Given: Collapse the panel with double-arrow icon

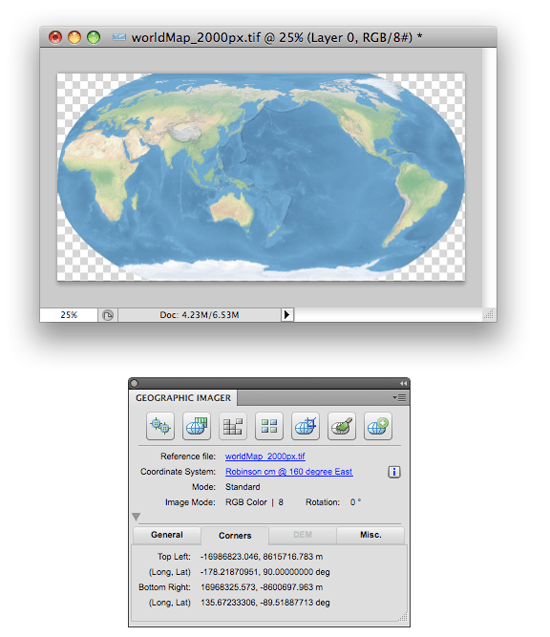Looking at the screenshot, I should point(403,384).
